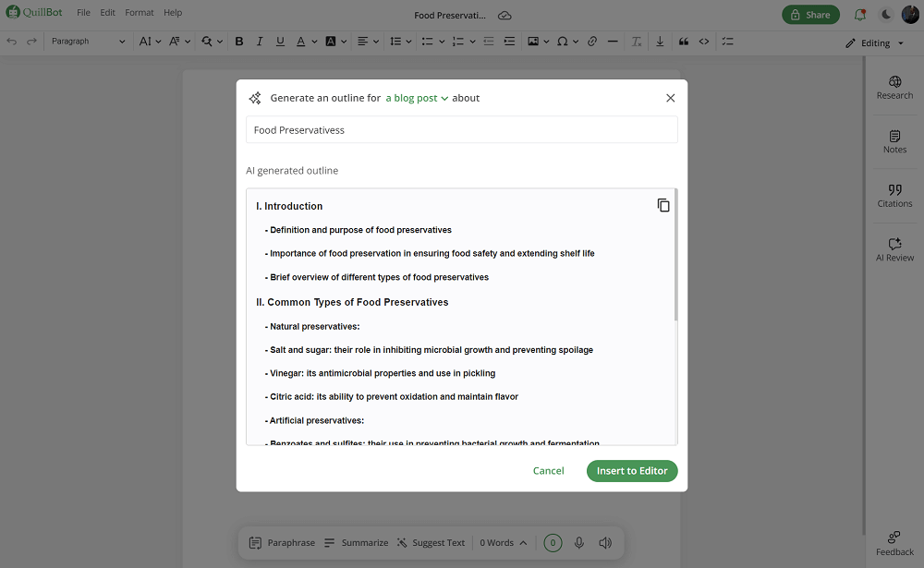Toggle the numbered list

pyautogui.click(x=458, y=42)
